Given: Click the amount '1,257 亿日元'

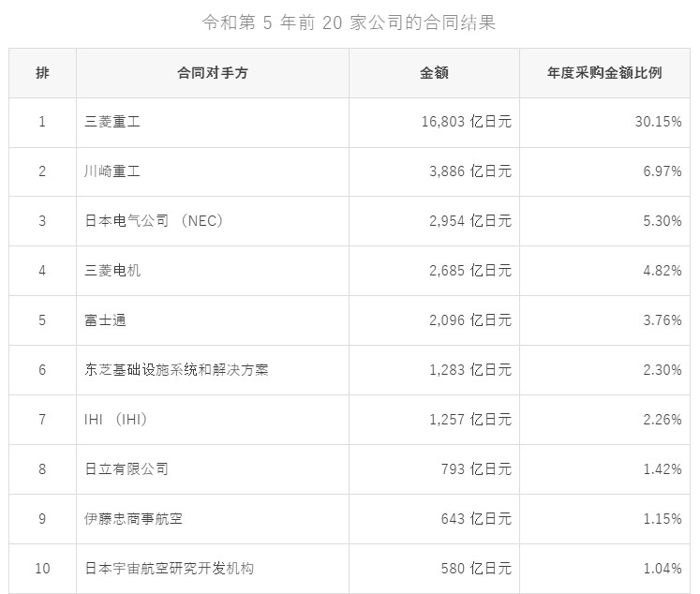Looking at the screenshot, I should click(x=470, y=420).
